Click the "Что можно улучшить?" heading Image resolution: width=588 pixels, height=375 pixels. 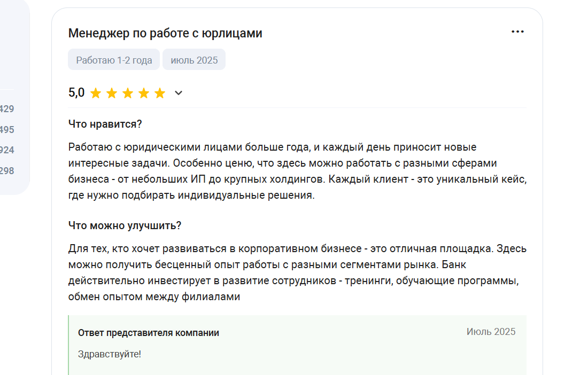(125, 225)
